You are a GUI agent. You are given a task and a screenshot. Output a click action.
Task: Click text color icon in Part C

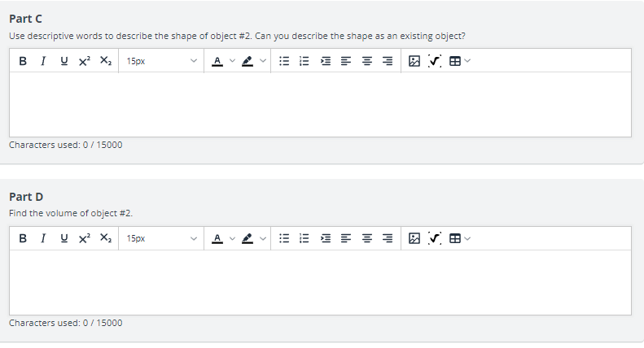217,61
